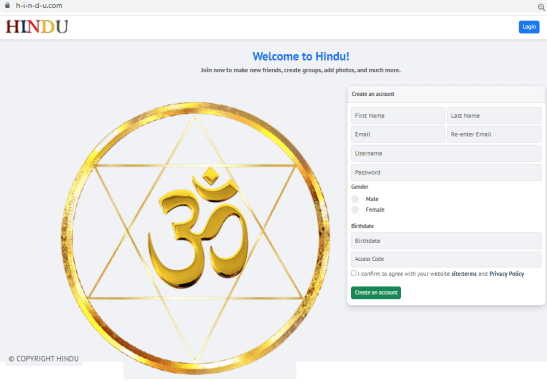This screenshot has width=547, height=383.
Task: Click the Username input field
Action: tap(446, 153)
